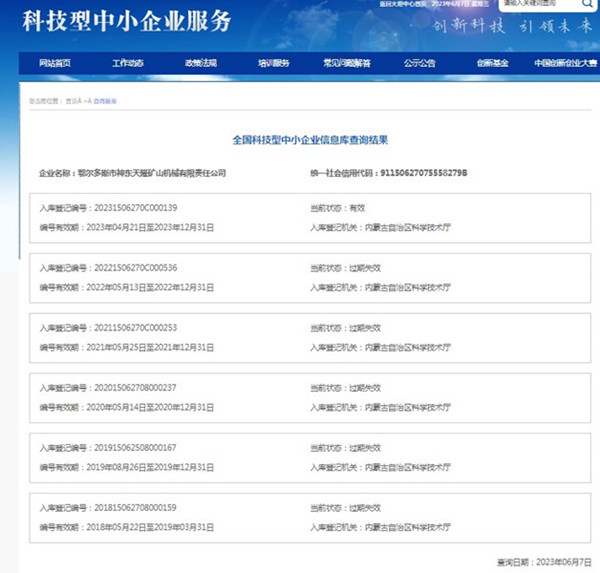
Task: Click registration number 201915062508000167
Action: 133,448
